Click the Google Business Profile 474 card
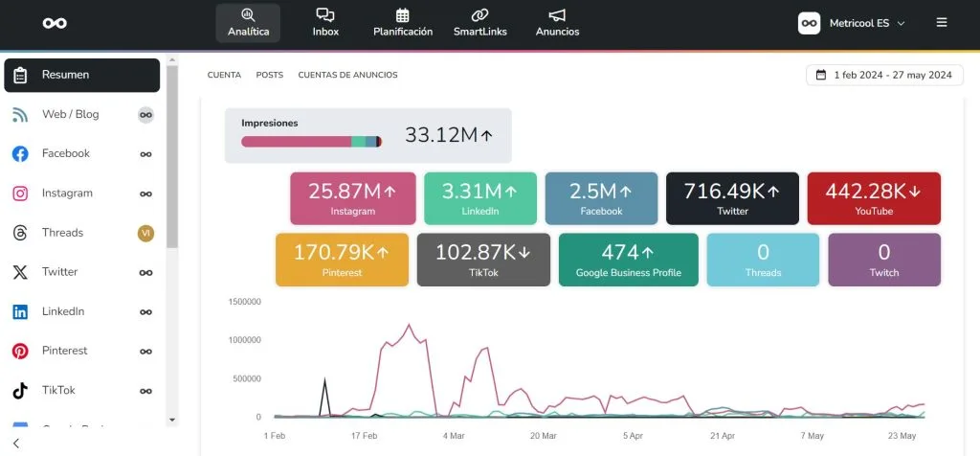The width and height of the screenshot is (980, 456). click(628, 260)
